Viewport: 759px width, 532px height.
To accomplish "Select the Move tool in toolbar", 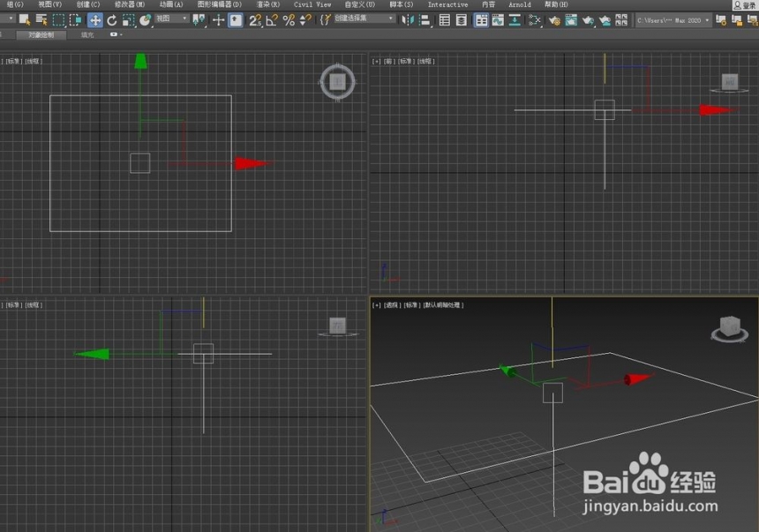I will (x=95, y=20).
